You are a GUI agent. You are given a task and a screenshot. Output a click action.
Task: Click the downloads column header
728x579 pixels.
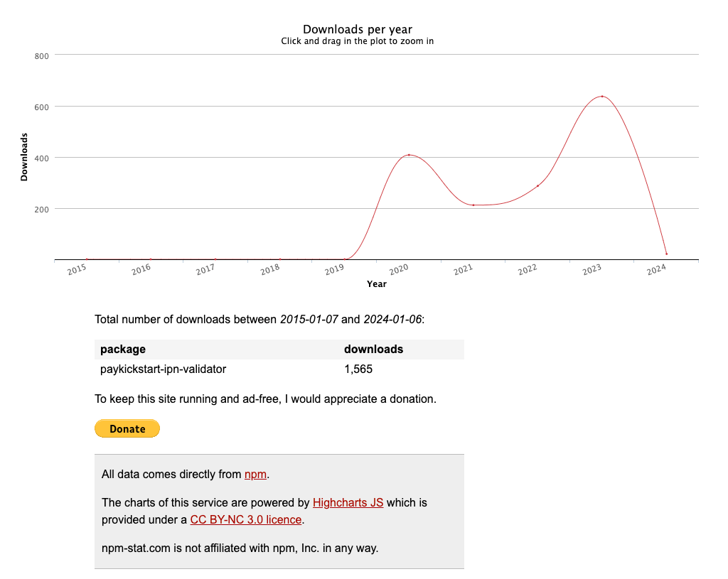coord(373,349)
